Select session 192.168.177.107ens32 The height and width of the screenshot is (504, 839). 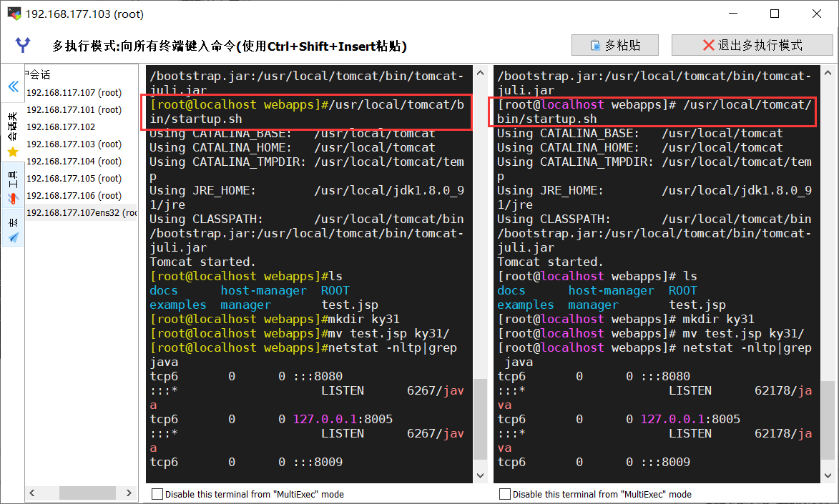point(82,212)
